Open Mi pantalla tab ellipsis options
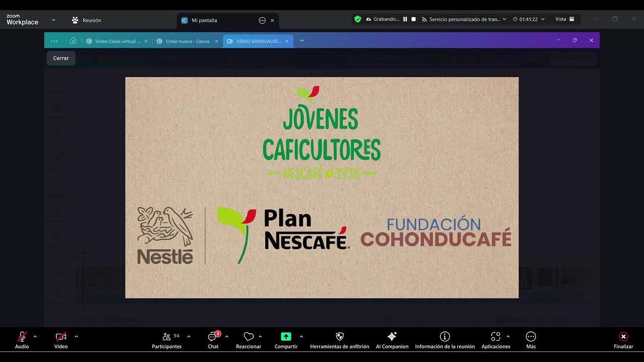This screenshot has height=362, width=644. tap(262, 20)
